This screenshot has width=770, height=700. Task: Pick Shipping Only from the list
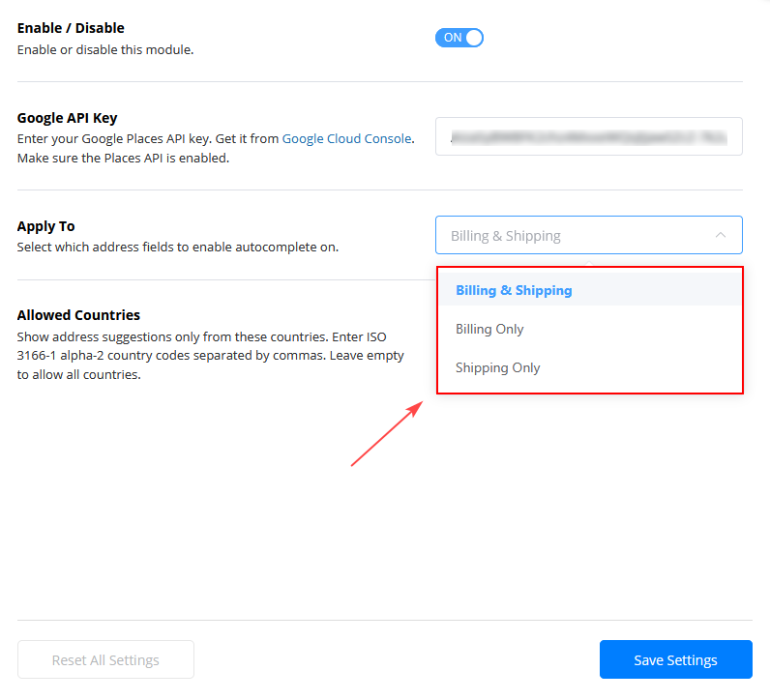(497, 367)
